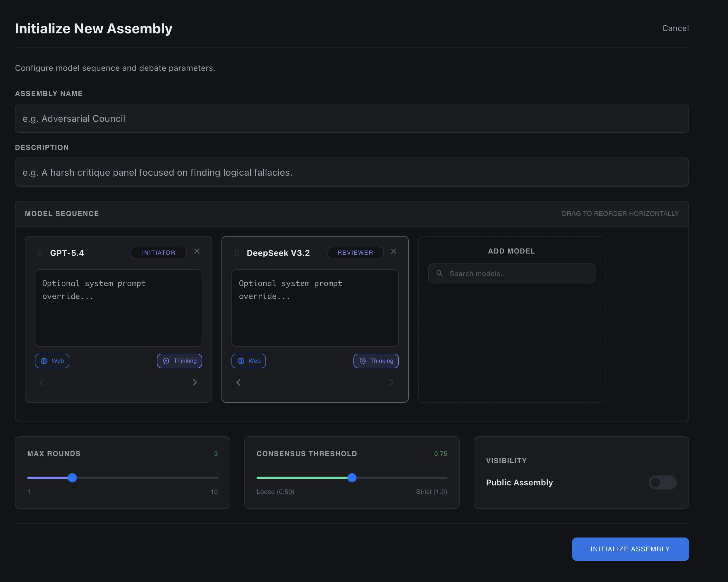Viewport: 728px width, 582px height.
Task: Click the Max Rounds maximum label 10
Action: (214, 492)
